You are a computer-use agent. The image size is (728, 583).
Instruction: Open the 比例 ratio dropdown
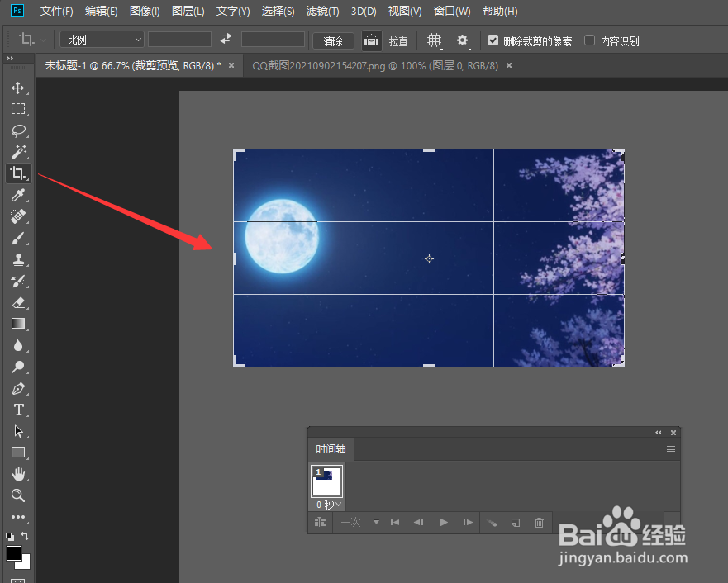102,40
